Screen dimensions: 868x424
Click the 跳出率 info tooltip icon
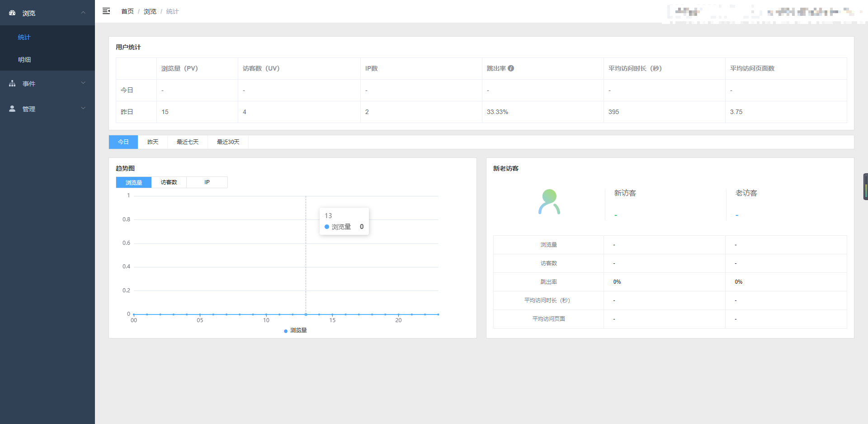pyautogui.click(x=511, y=68)
